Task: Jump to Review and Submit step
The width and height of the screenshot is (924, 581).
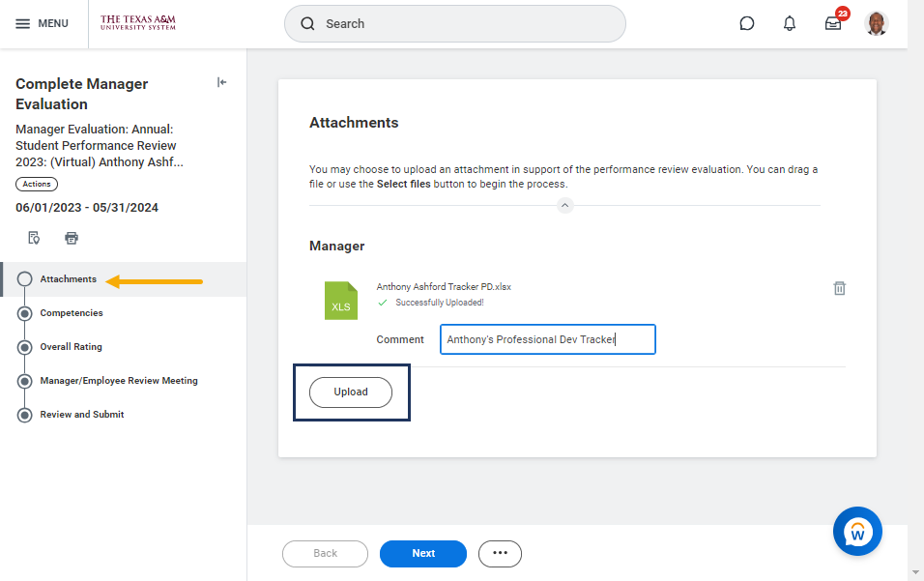Action: 81,415
